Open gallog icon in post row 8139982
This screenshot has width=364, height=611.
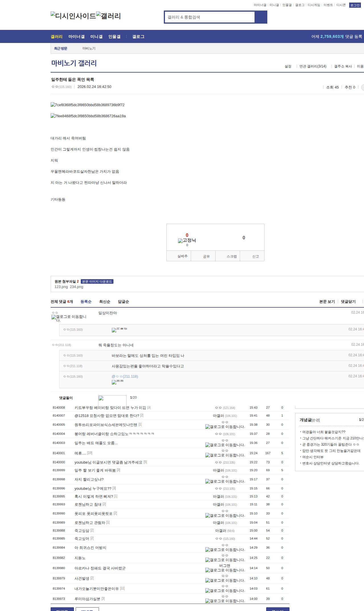click(x=225, y=560)
